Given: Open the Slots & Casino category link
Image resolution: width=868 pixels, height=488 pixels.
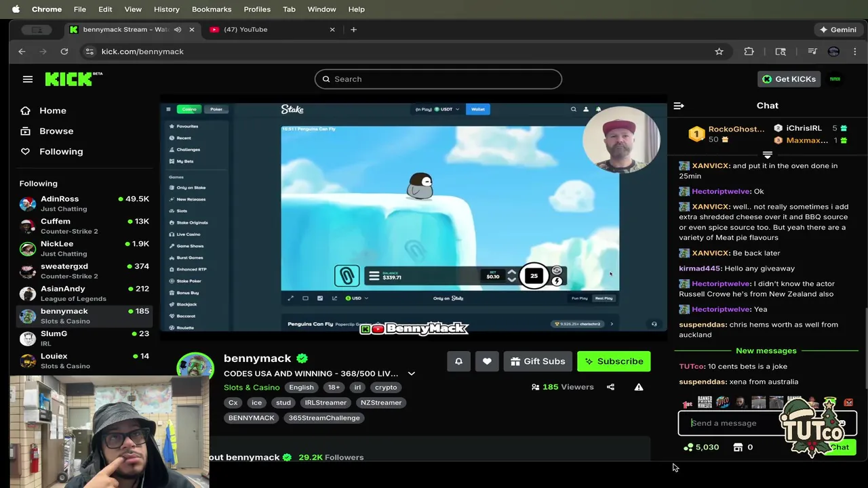Looking at the screenshot, I should tap(252, 387).
